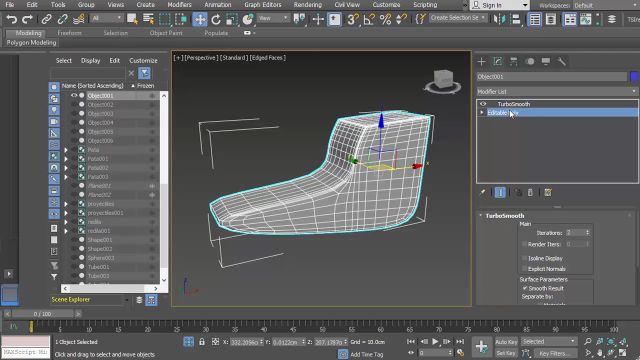Switch to the Hierarchy command panel tab
Image resolution: width=640 pixels, height=360 pixels.
[x=513, y=61]
